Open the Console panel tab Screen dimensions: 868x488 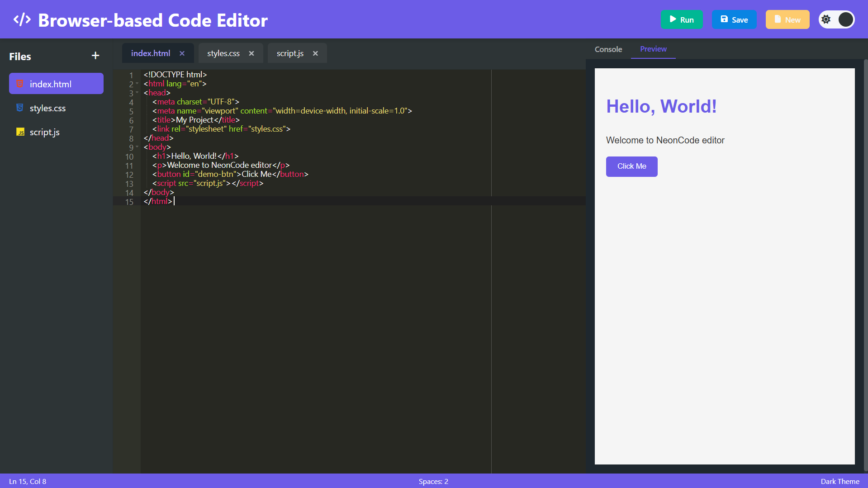[x=608, y=49]
